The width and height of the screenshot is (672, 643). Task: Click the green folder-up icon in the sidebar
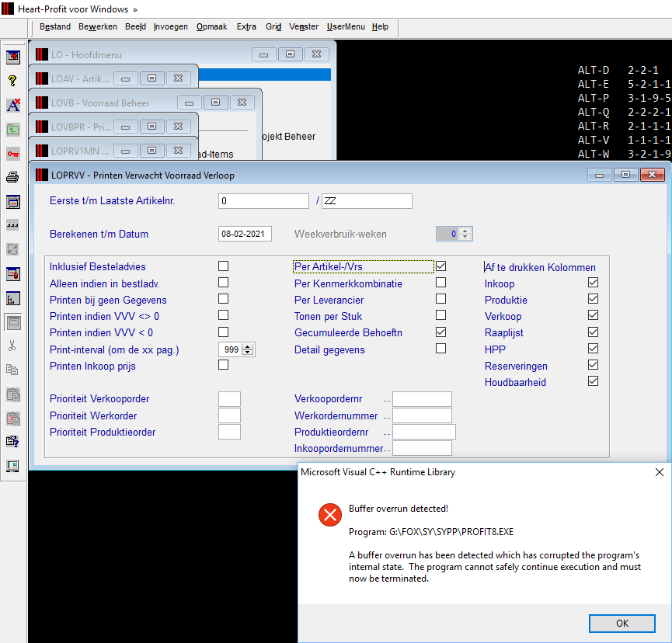(x=13, y=130)
